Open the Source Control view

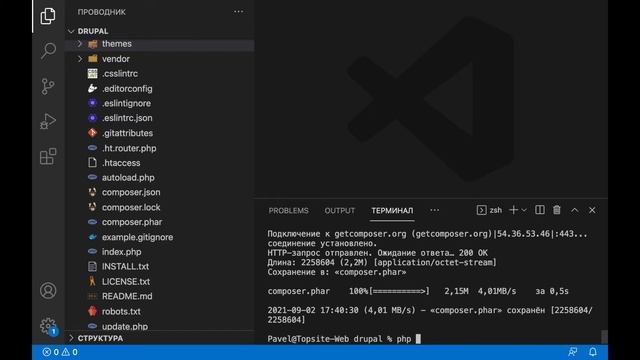(x=48, y=87)
